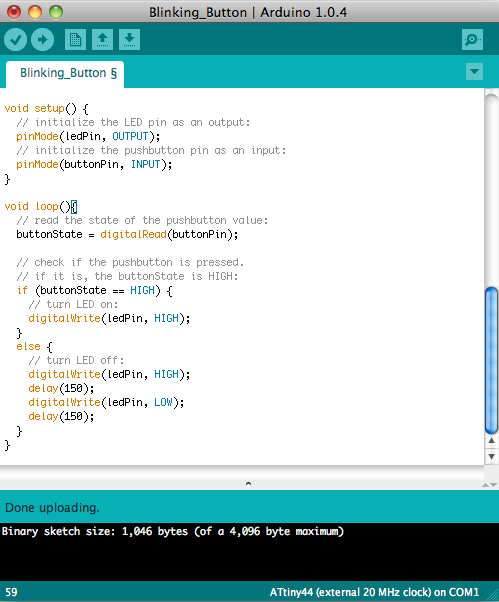Click '// read the state of the pushbutton value:' comment
Image resolution: width=499 pixels, height=602 pixels.
[x=142, y=220]
